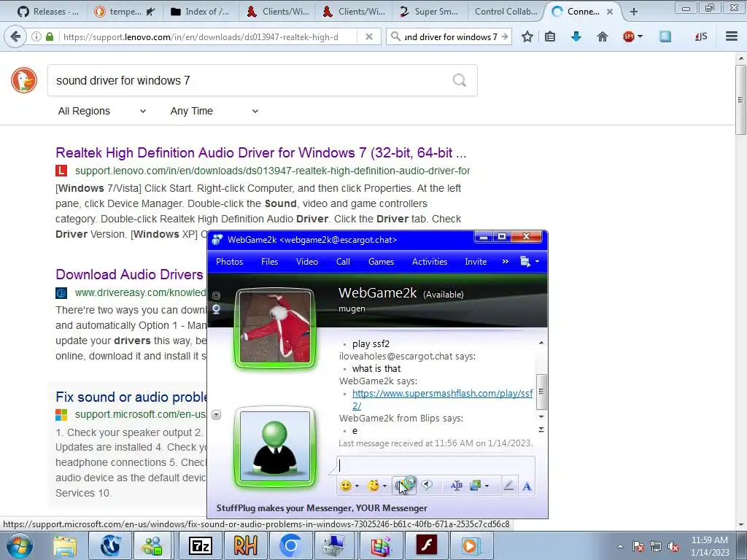Open the Any Time filter dropdown

coord(214,111)
